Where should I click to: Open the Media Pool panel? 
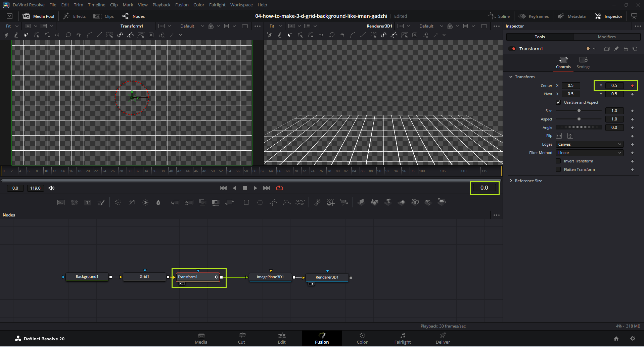pos(39,16)
